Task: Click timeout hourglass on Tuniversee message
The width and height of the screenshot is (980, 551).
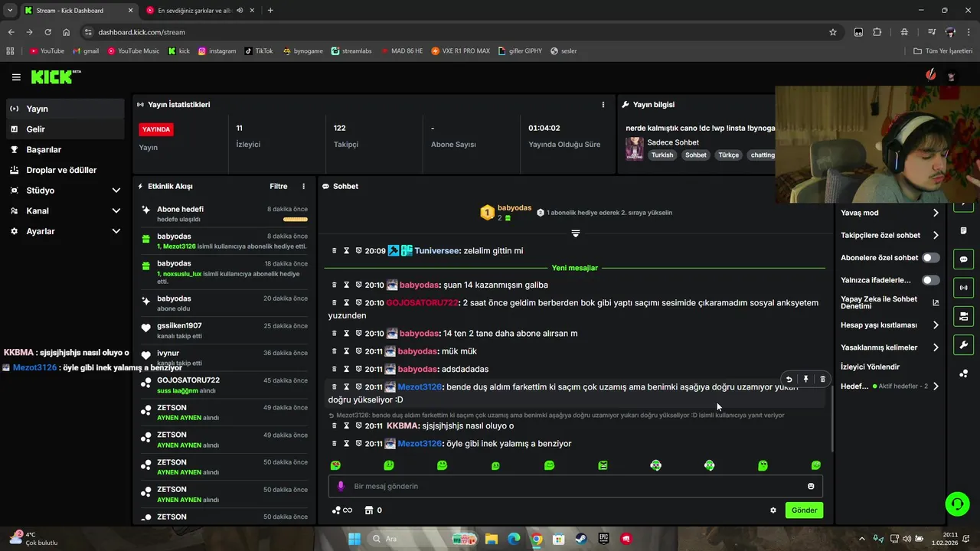Action: tap(346, 251)
